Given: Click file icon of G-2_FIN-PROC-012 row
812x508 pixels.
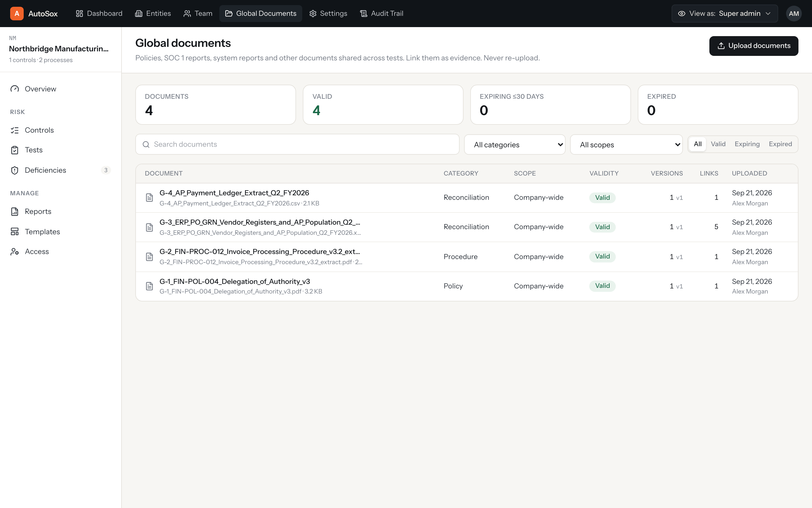Looking at the screenshot, I should 149,257.
